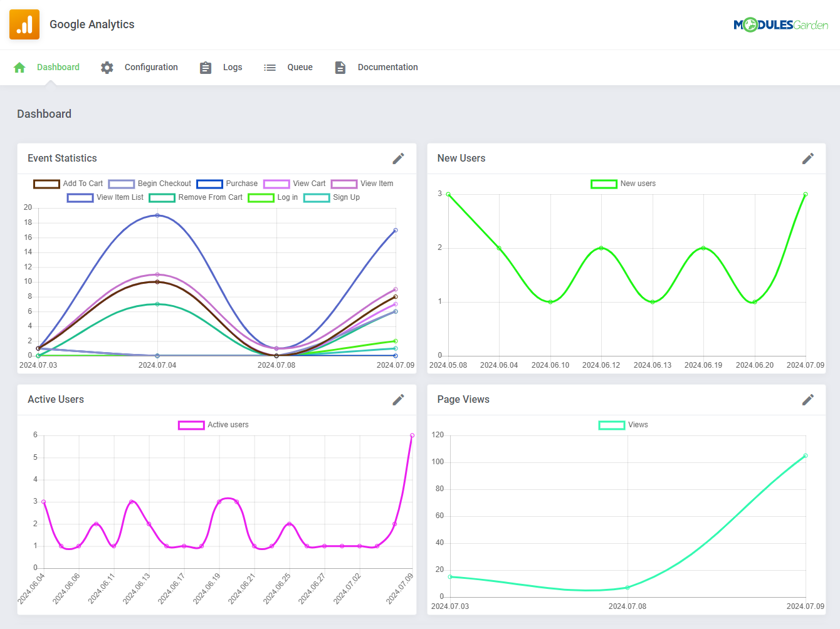Click the Configuration gear icon
Screen dimensions: 840x629
(107, 67)
